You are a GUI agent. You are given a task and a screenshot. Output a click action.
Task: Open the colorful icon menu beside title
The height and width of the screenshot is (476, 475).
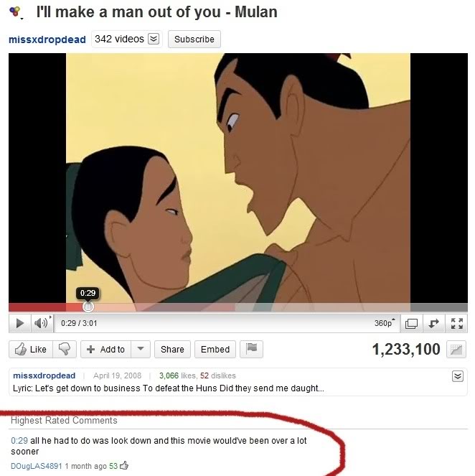(16, 13)
